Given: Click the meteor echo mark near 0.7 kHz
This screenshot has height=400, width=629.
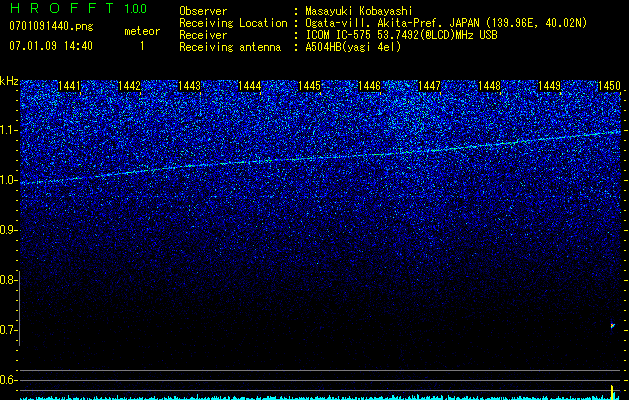Looking at the screenshot, I should pyautogui.click(x=613, y=326).
